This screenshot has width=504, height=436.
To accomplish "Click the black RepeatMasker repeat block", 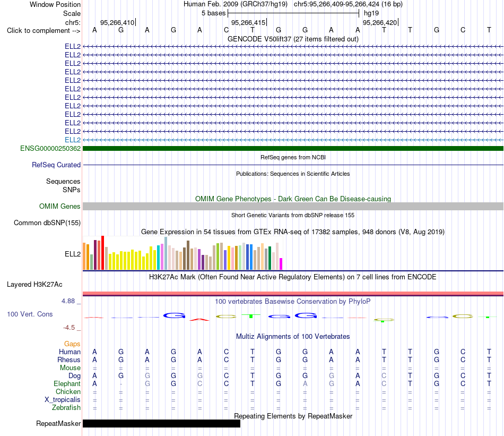I will (x=161, y=423).
